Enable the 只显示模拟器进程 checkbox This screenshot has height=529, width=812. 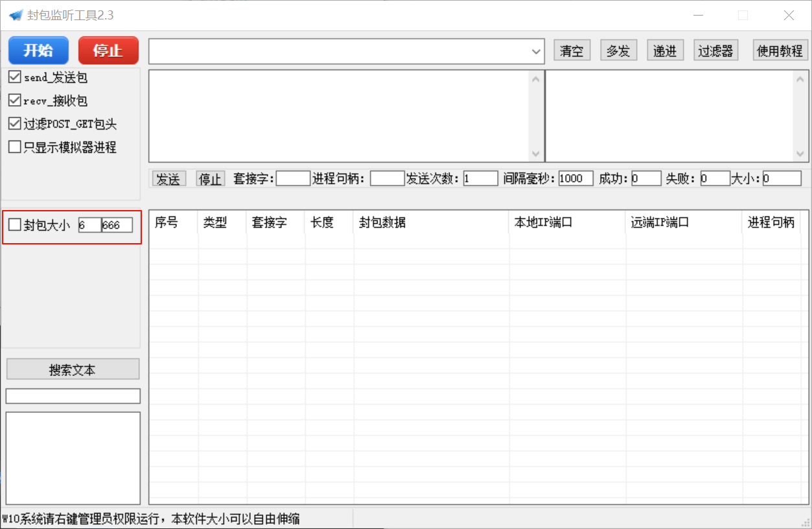click(14, 147)
